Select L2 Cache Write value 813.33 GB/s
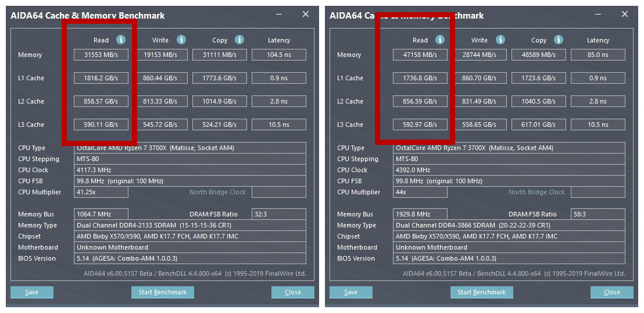The width and height of the screenshot is (644, 313). pyautogui.click(x=160, y=101)
